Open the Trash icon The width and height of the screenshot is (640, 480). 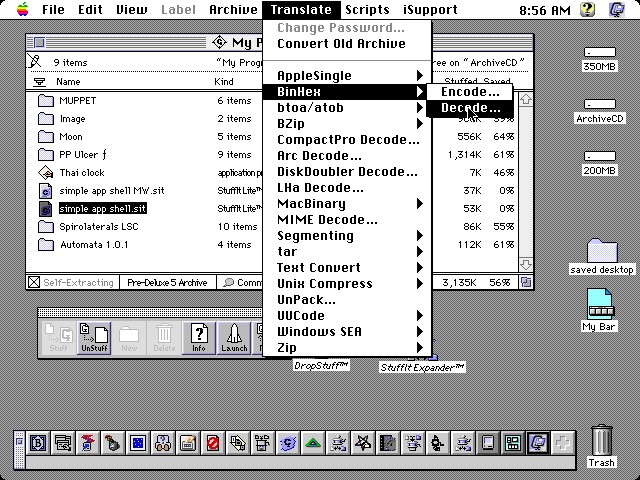601,445
